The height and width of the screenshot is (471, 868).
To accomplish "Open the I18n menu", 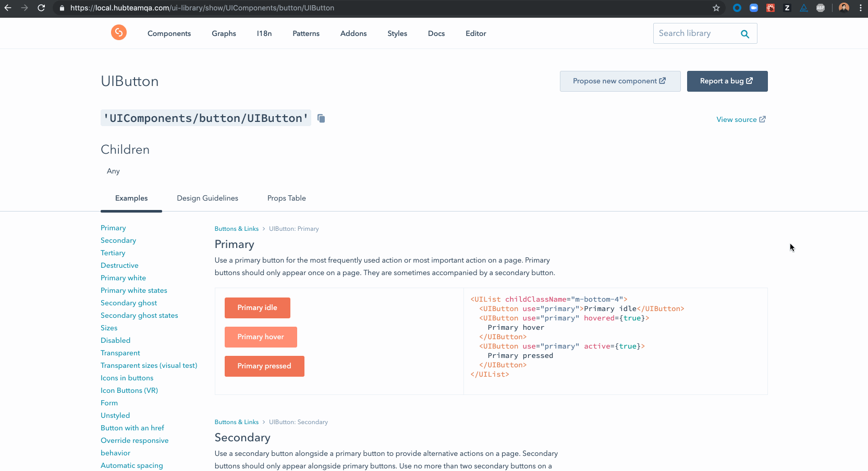I will (x=264, y=33).
